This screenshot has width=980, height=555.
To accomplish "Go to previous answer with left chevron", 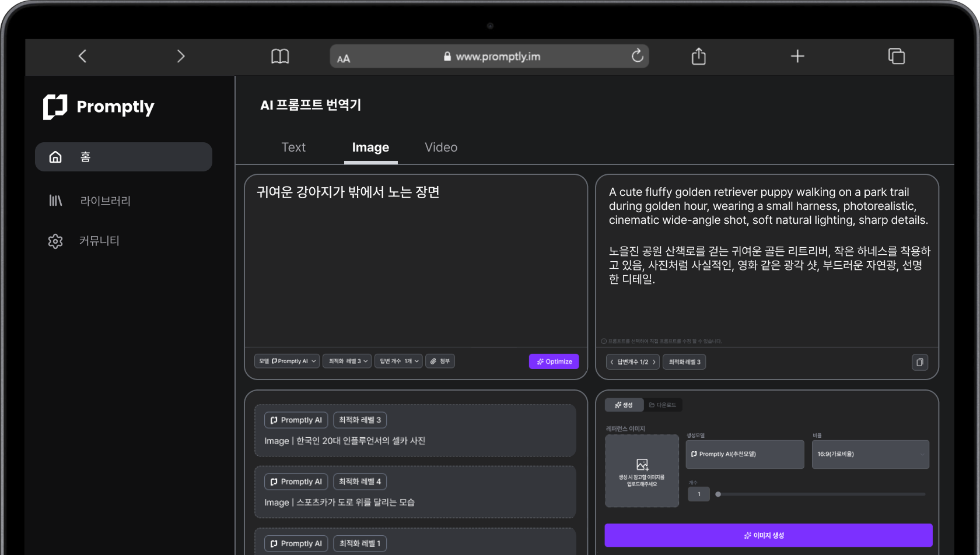I will coord(612,362).
